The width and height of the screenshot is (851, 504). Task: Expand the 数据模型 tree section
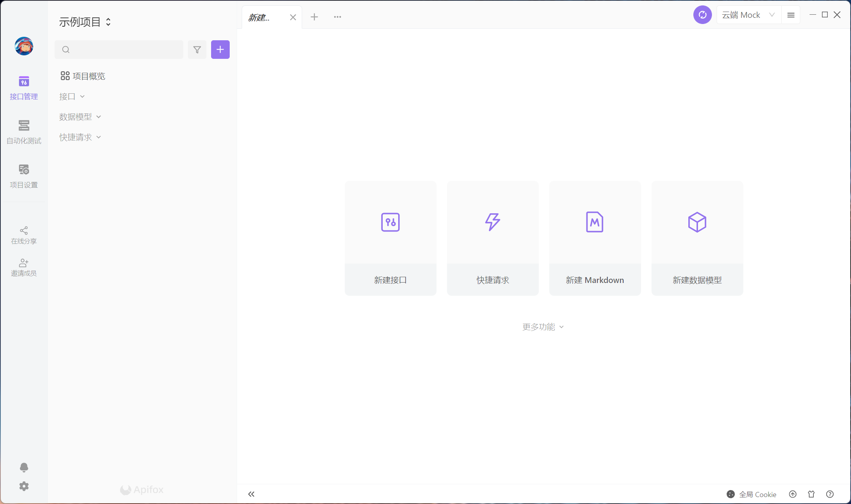(x=80, y=117)
